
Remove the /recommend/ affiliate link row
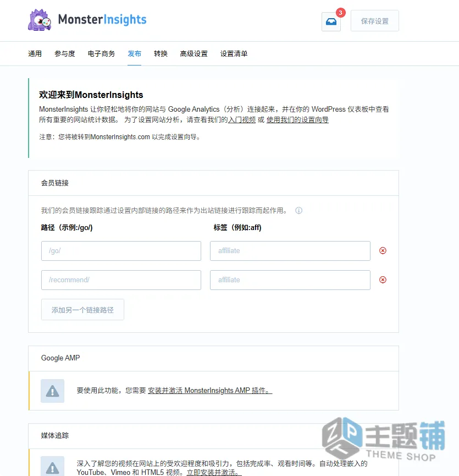(383, 280)
